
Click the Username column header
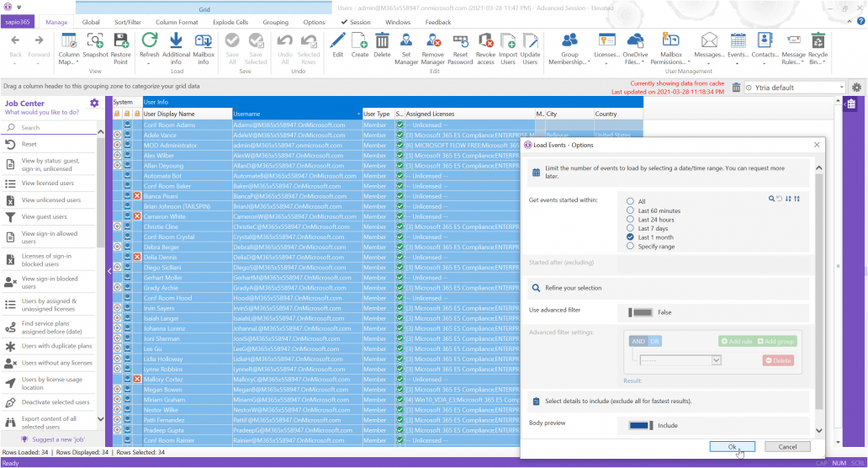point(297,114)
